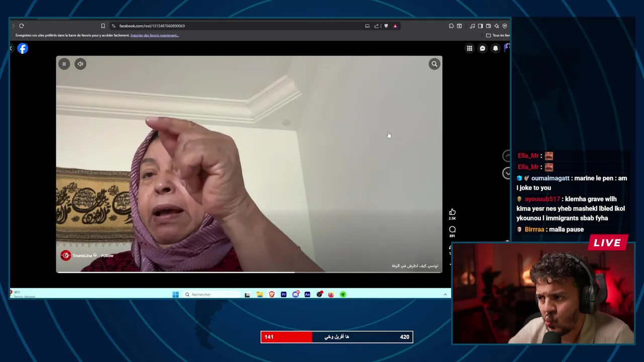Bookmark this page icon in address bar
The width and height of the screenshot is (644, 362).
[103, 26]
